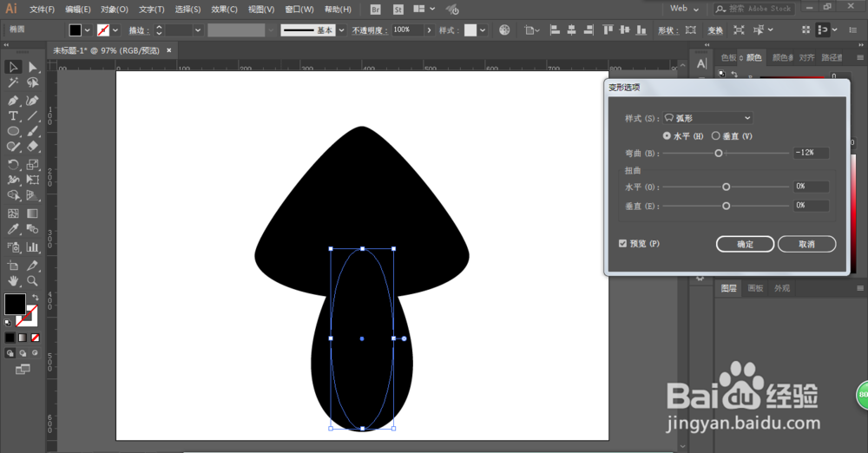
Task: Set fill to None in toolbox
Action: pos(35,338)
